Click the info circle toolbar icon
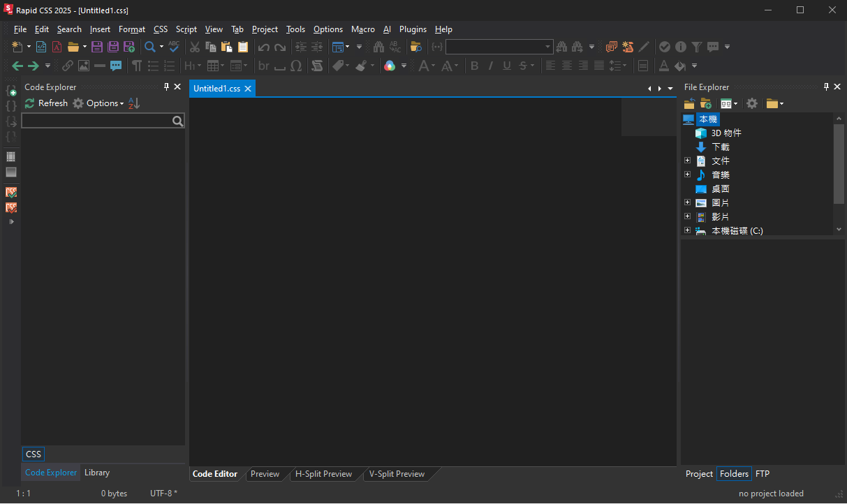The width and height of the screenshot is (847, 504). coord(680,47)
